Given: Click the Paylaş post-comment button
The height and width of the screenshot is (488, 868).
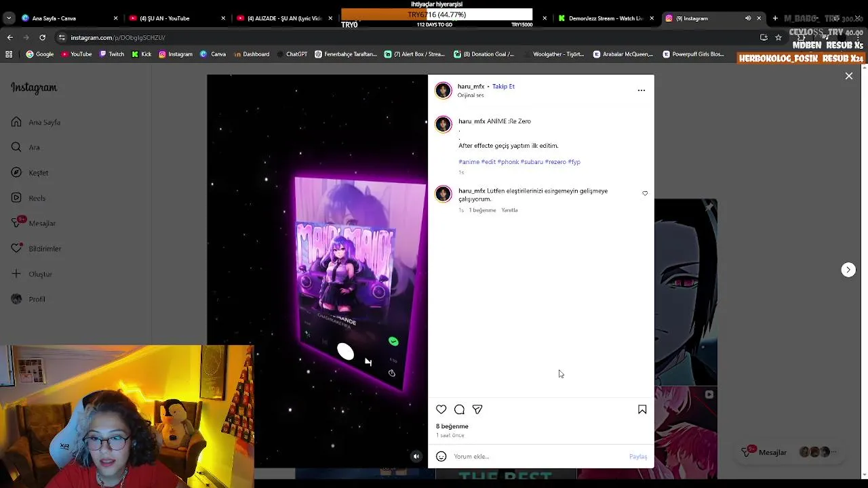Looking at the screenshot, I should [x=638, y=456].
